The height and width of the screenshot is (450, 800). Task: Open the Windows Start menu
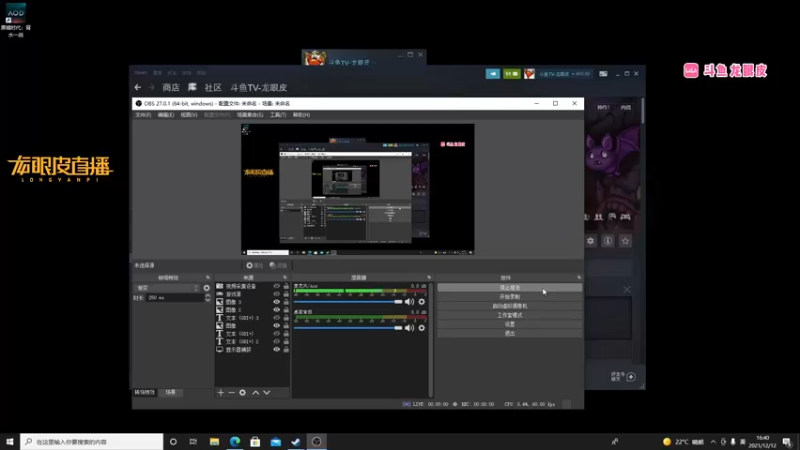click(10, 441)
